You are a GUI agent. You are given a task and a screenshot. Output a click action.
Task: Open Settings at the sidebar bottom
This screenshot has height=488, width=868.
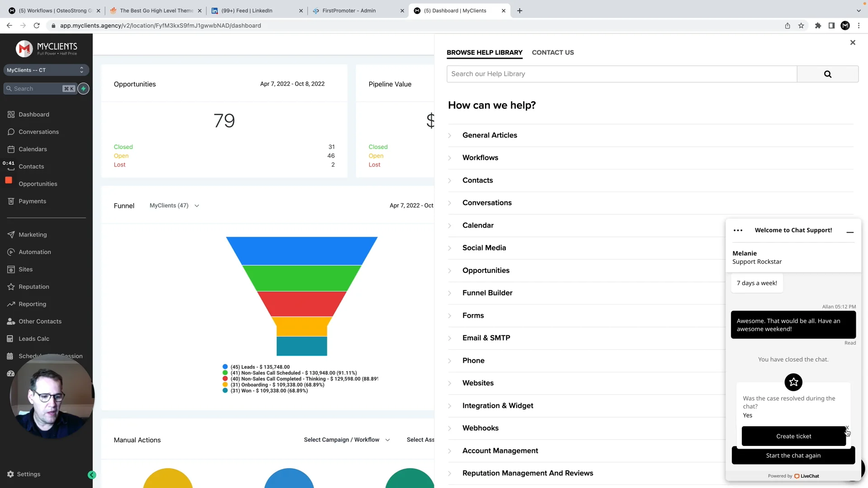[28, 474]
